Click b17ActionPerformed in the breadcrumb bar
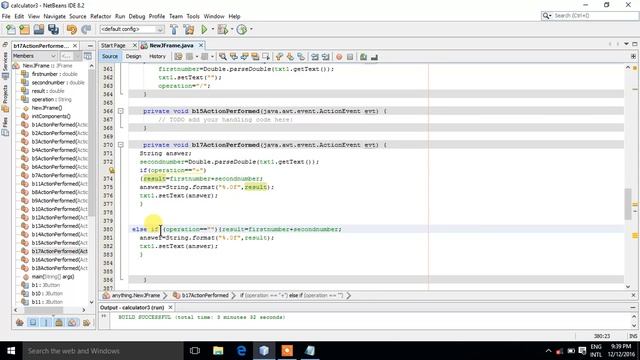Screen dimensions: 640x360 pos(205,295)
